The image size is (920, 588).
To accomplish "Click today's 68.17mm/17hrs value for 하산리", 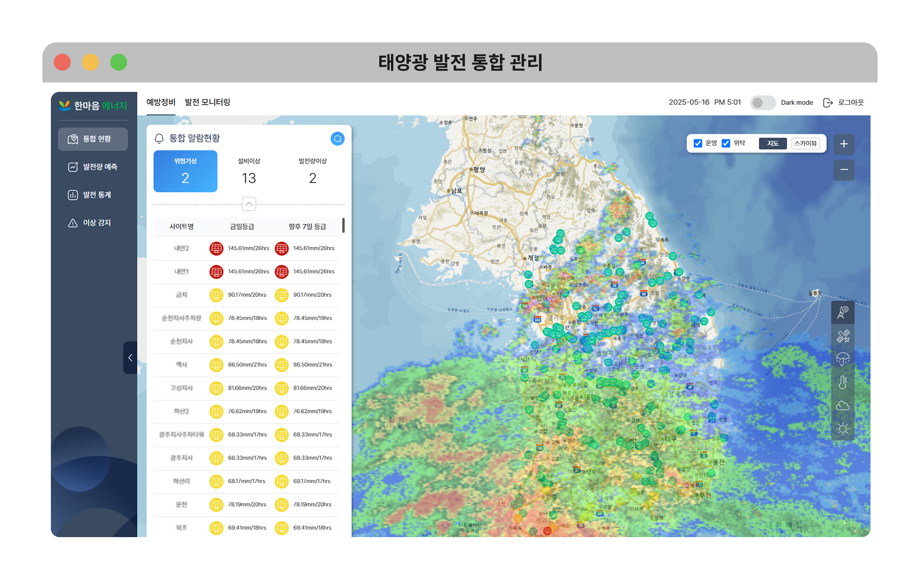I will [x=246, y=481].
